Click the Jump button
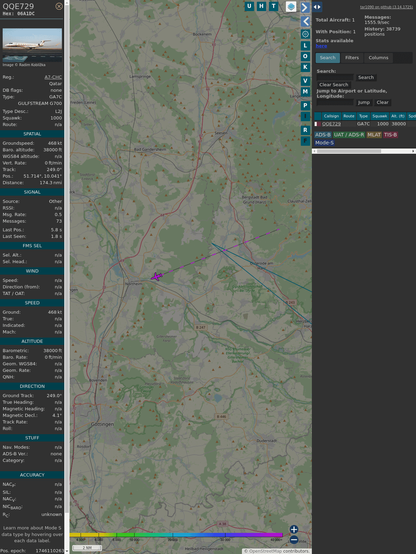 364,102
